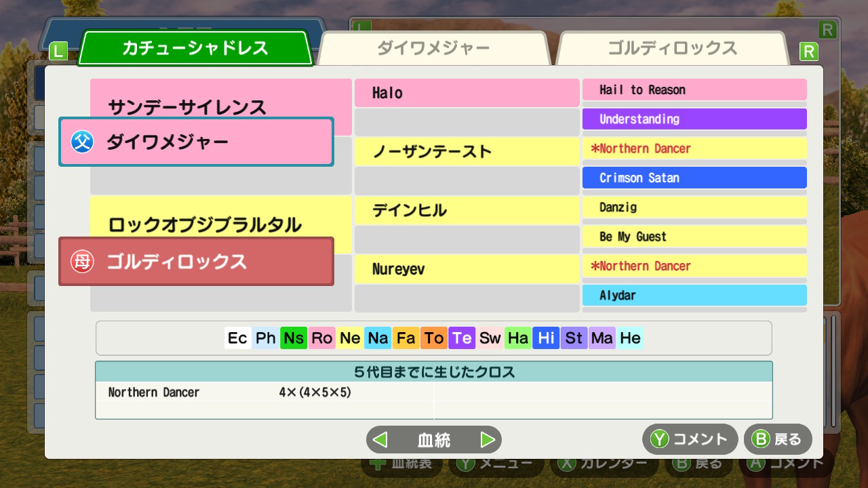Click the green R shoulder button icon

[x=808, y=52]
